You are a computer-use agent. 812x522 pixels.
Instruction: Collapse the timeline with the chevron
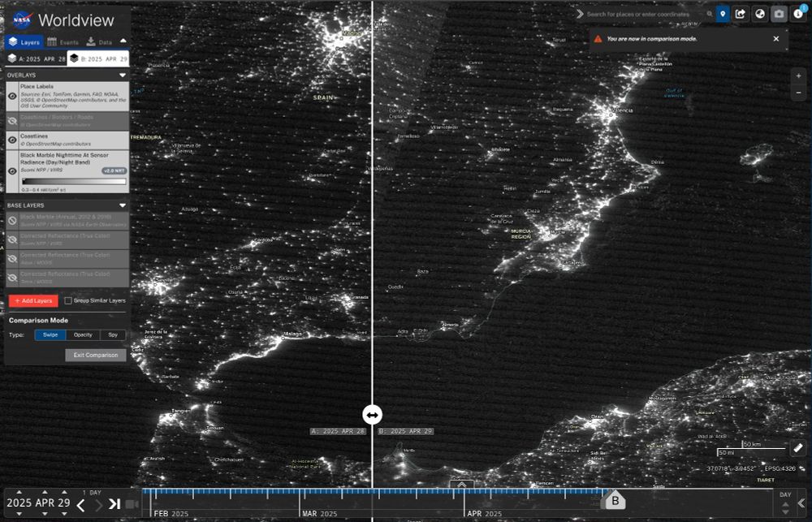click(802, 503)
